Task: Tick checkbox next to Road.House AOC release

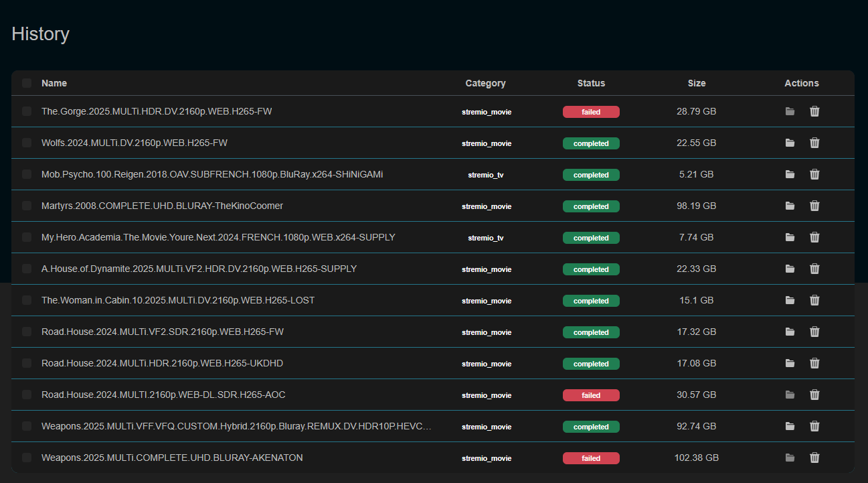Action: [27, 395]
